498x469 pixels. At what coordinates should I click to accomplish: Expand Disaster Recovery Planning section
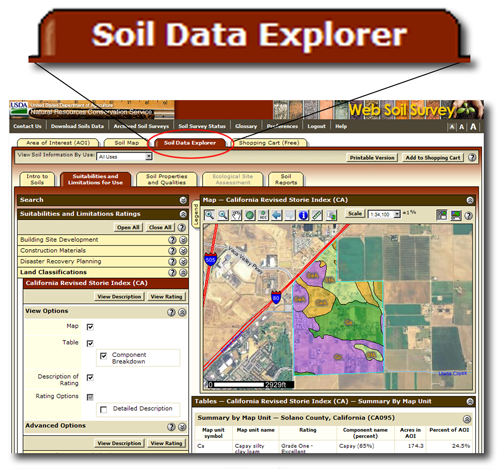click(183, 262)
